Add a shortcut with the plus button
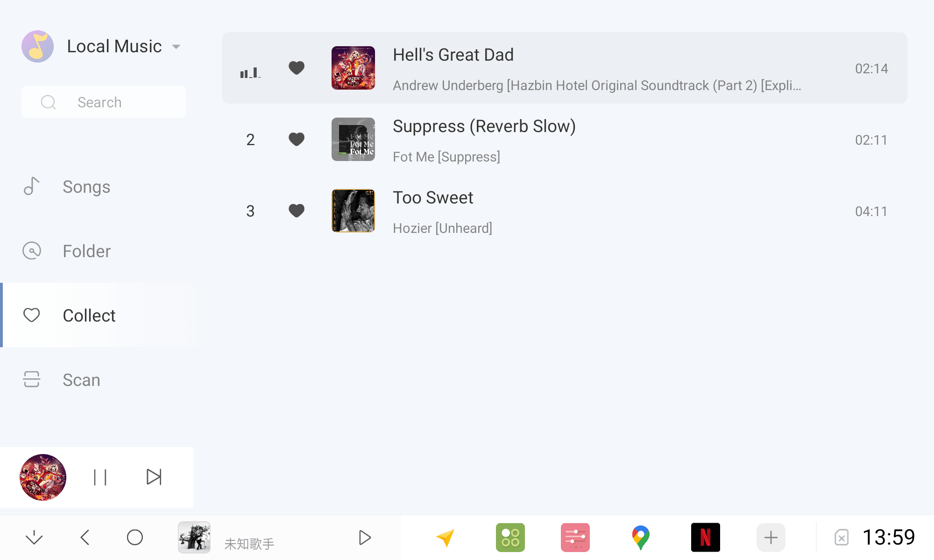Viewport: 934px width, 560px height. coord(771,538)
